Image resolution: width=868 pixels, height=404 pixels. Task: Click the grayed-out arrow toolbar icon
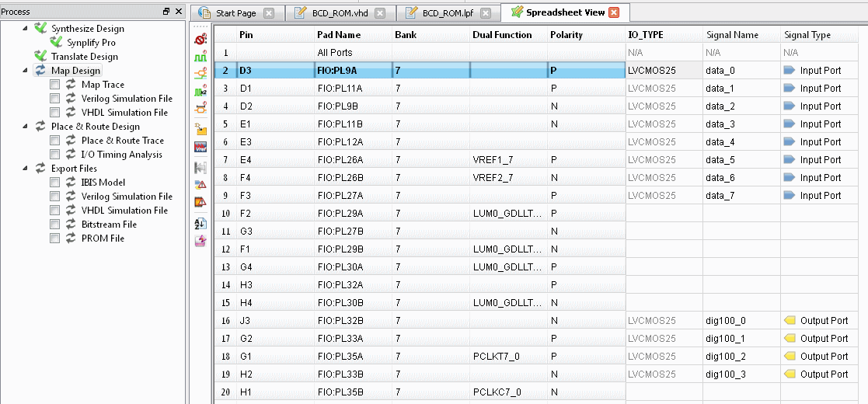[200, 167]
